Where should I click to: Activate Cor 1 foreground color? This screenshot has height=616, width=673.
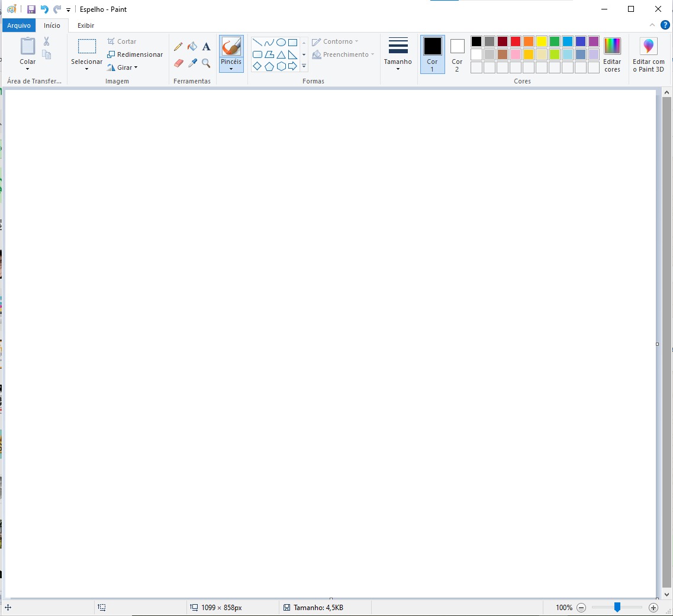click(432, 54)
